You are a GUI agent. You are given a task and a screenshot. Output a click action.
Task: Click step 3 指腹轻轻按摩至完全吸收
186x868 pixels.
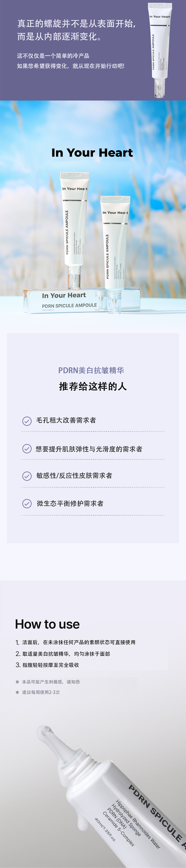[x=47, y=665]
